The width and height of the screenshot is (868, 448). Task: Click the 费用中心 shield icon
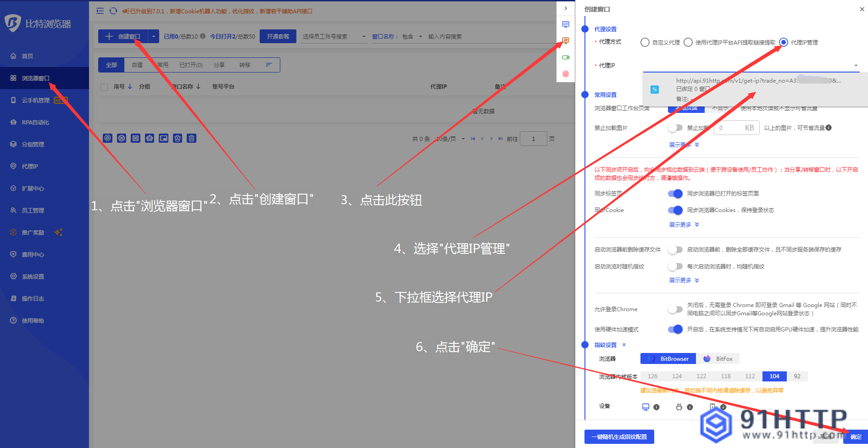click(x=13, y=254)
